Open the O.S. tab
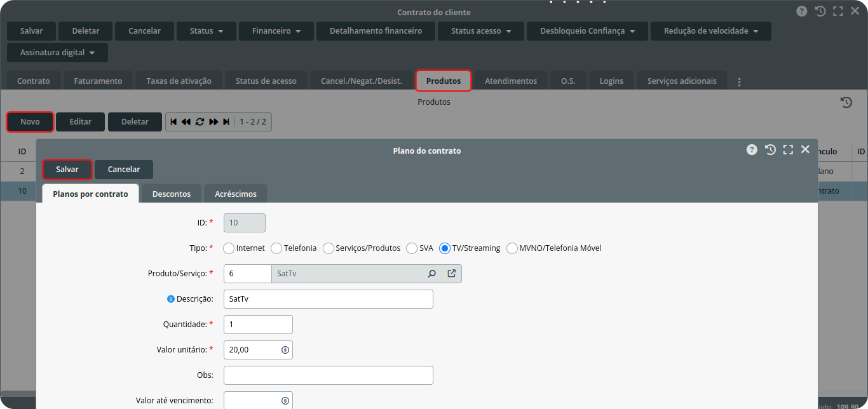This screenshot has width=868, height=409. (568, 81)
